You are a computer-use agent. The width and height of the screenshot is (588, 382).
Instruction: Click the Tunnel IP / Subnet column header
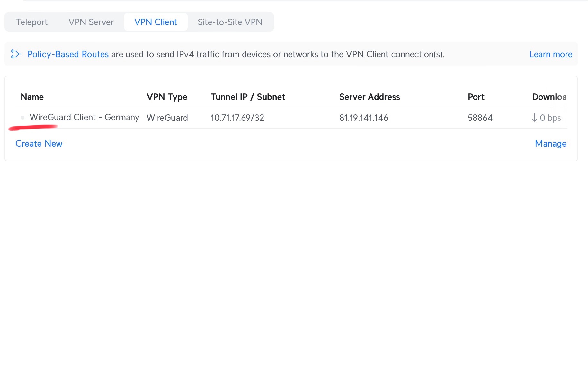pos(248,97)
